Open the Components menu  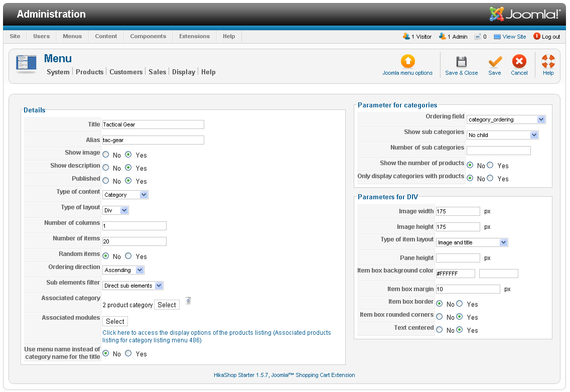[148, 36]
